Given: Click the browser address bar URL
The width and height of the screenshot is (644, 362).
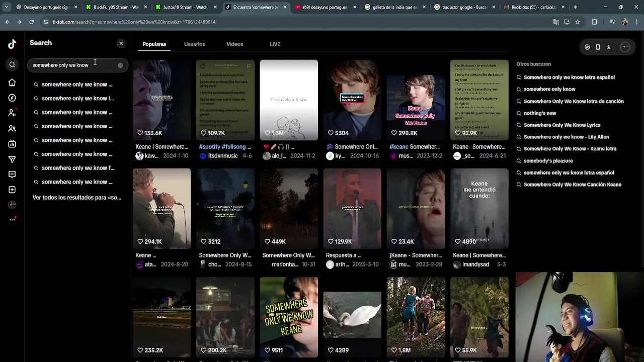Looking at the screenshot, I should coord(134,22).
